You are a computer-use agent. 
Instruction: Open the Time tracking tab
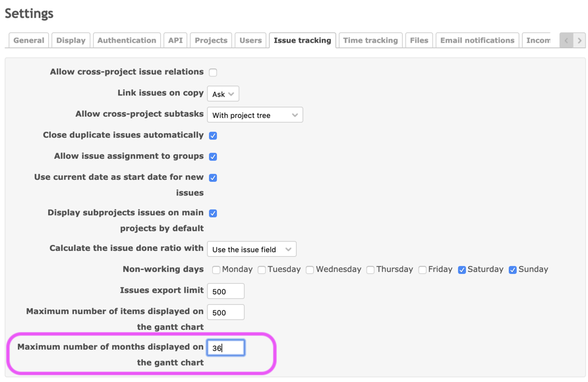[370, 40]
